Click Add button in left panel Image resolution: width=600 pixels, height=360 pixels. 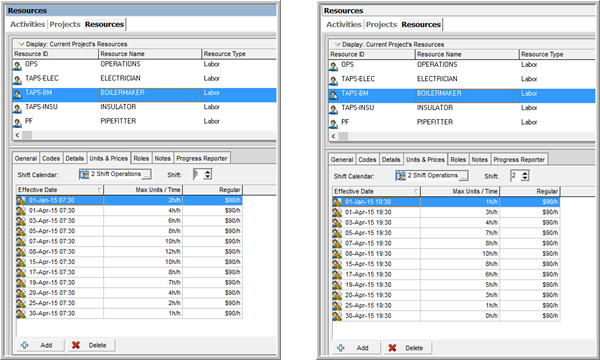coord(40,345)
